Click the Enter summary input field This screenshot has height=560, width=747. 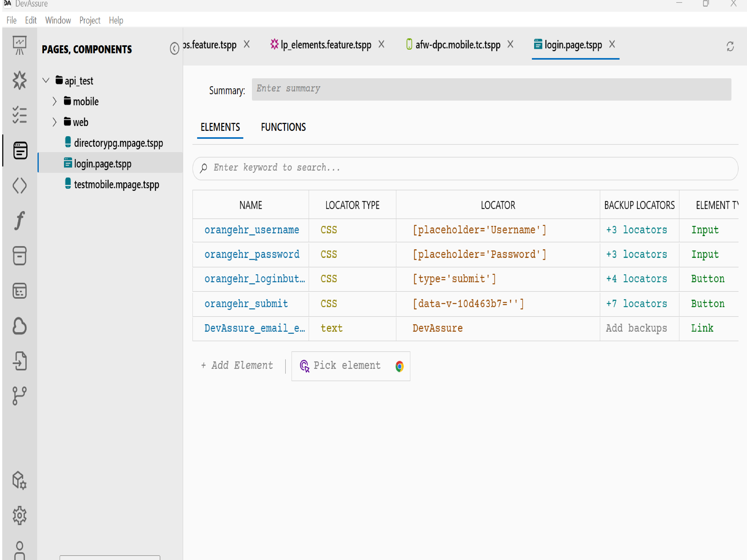click(491, 89)
